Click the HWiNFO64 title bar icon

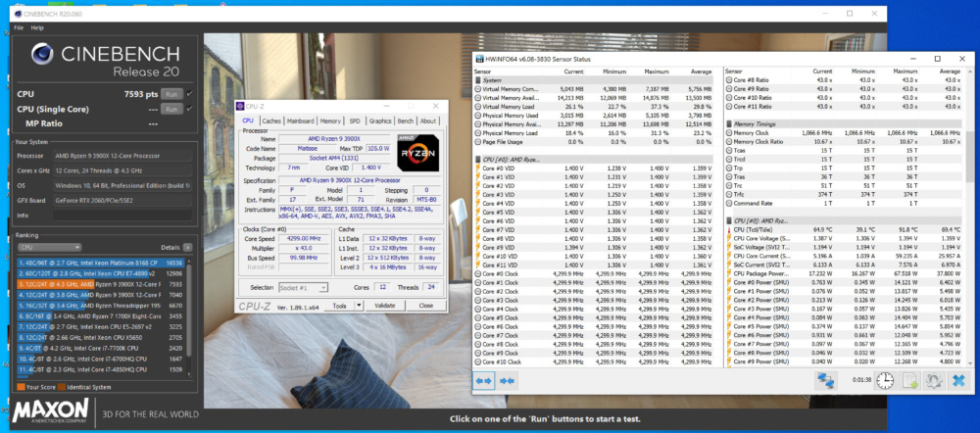point(479,59)
